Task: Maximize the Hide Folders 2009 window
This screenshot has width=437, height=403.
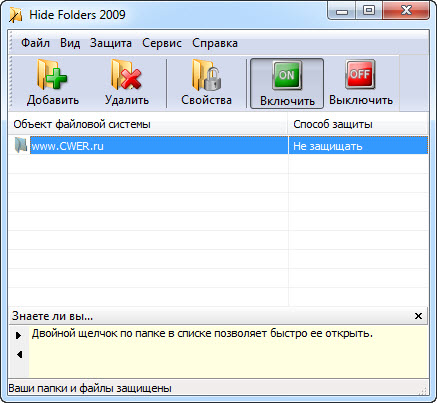Action: click(369, 11)
